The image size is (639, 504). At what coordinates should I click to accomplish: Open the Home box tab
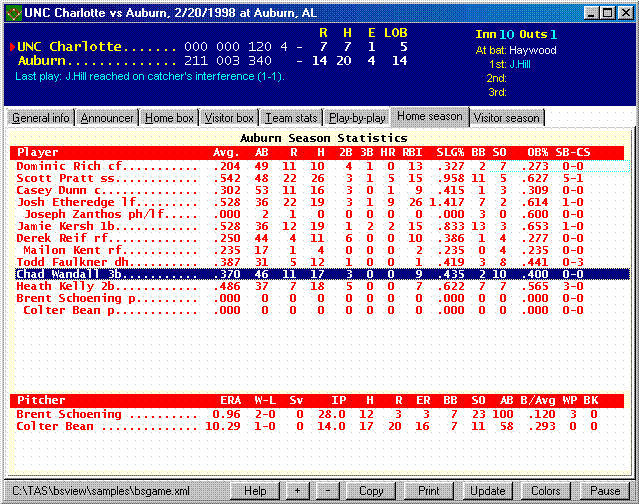pos(169,118)
